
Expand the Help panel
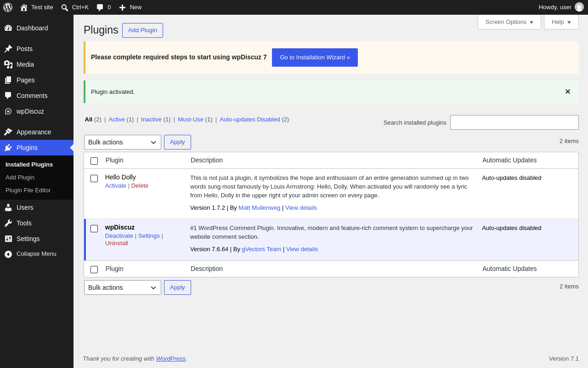(x=561, y=22)
